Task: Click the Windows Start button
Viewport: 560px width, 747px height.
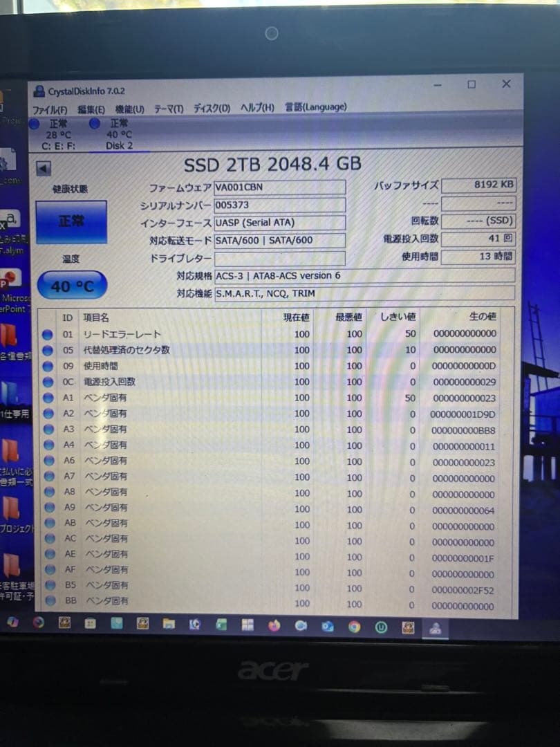Action: tap(245, 625)
